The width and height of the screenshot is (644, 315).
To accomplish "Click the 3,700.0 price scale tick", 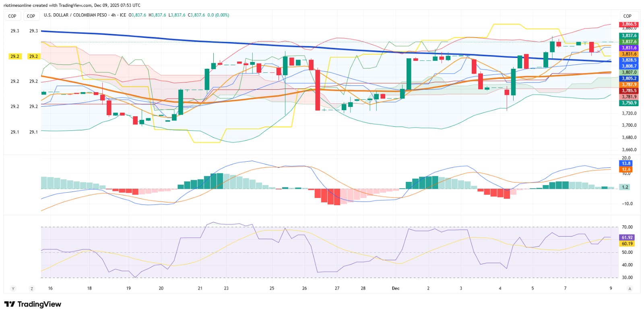I will pyautogui.click(x=629, y=125).
